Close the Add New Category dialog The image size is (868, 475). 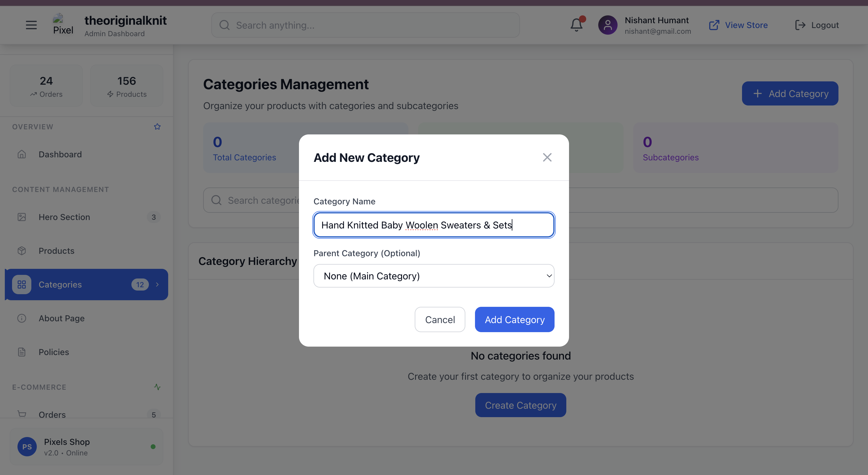click(547, 157)
